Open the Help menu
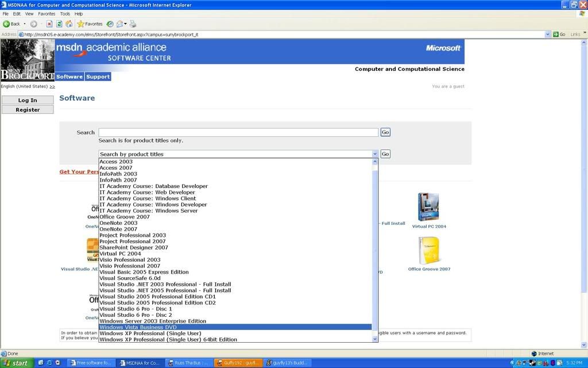Screen dimensions: 588x368 (x=78, y=14)
